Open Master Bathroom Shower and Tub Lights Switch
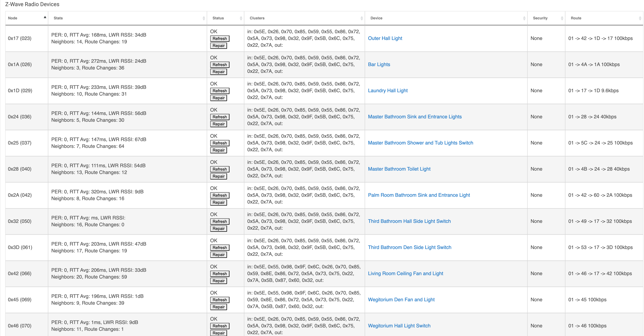Screen dimensions: 644x336 pos(420,143)
